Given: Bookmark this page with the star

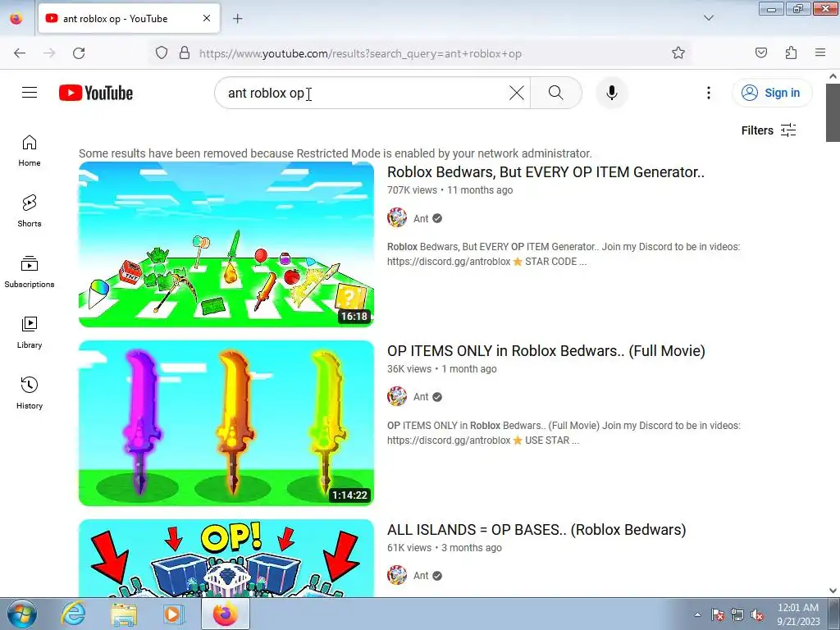Looking at the screenshot, I should 678,52.
